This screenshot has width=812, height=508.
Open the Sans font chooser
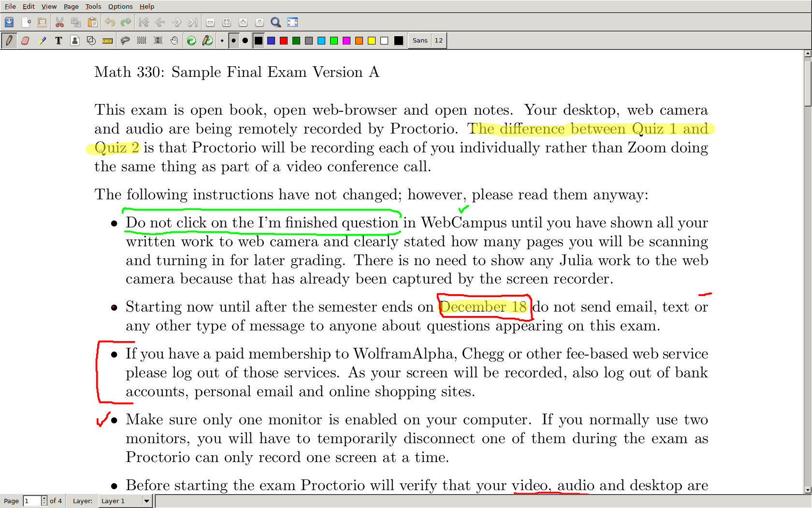(420, 41)
